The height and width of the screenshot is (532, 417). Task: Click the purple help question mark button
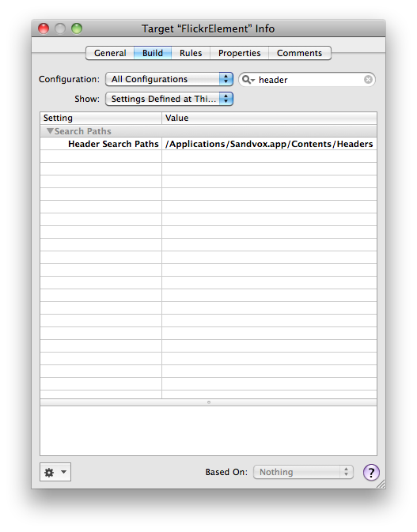371,472
